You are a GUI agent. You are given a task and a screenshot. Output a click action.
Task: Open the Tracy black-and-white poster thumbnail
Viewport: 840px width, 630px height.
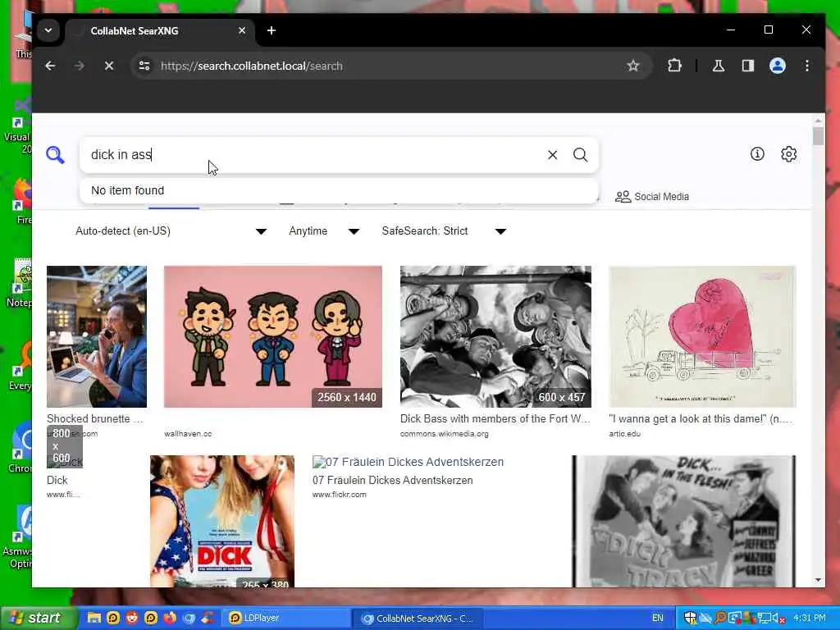tap(683, 521)
